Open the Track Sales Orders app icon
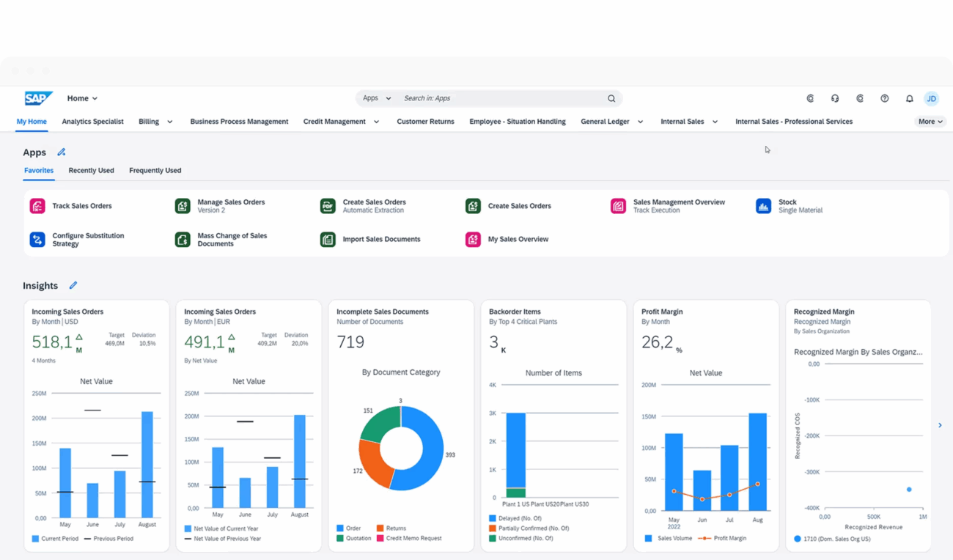Screen dimensions: 953x560 (37, 206)
